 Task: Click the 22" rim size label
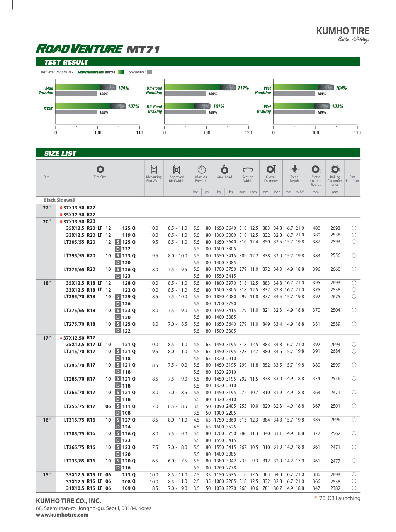47,208
